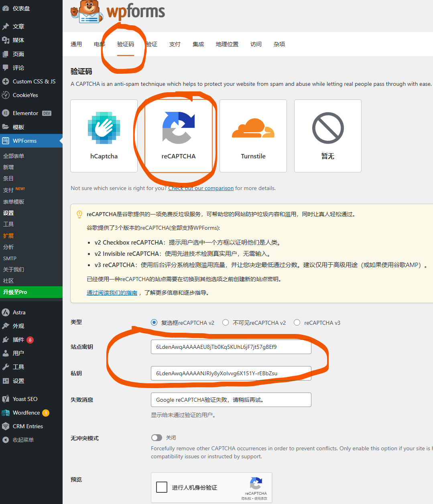
Task: Open Wordfence from the sidebar
Action: [26, 413]
